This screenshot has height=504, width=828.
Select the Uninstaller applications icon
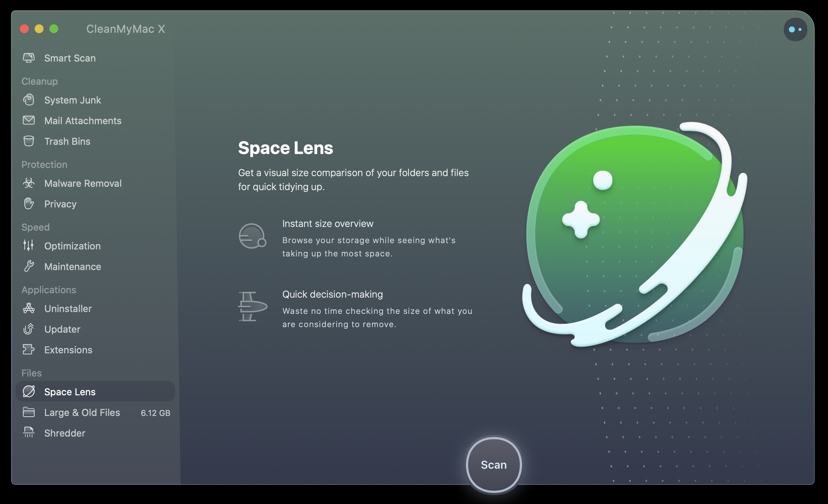28,308
